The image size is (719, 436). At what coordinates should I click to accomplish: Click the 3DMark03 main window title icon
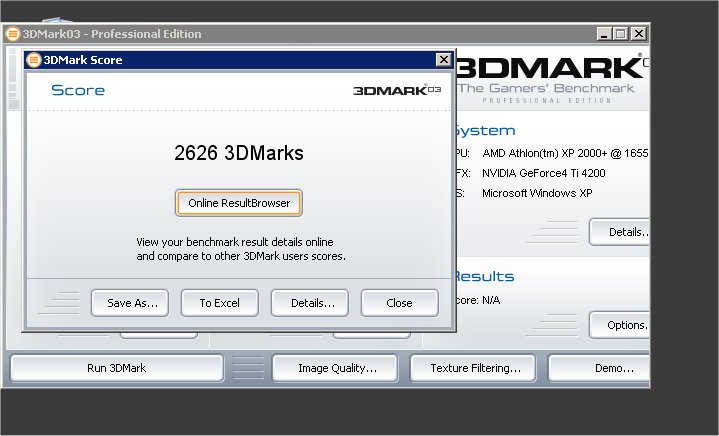click(13, 33)
